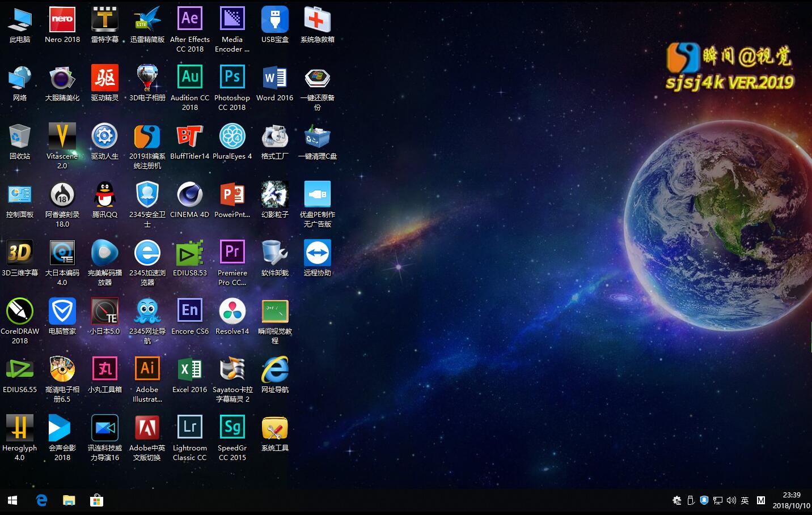Select the 完美解码播放器 icon
The width and height of the screenshot is (812, 515).
tap(105, 253)
